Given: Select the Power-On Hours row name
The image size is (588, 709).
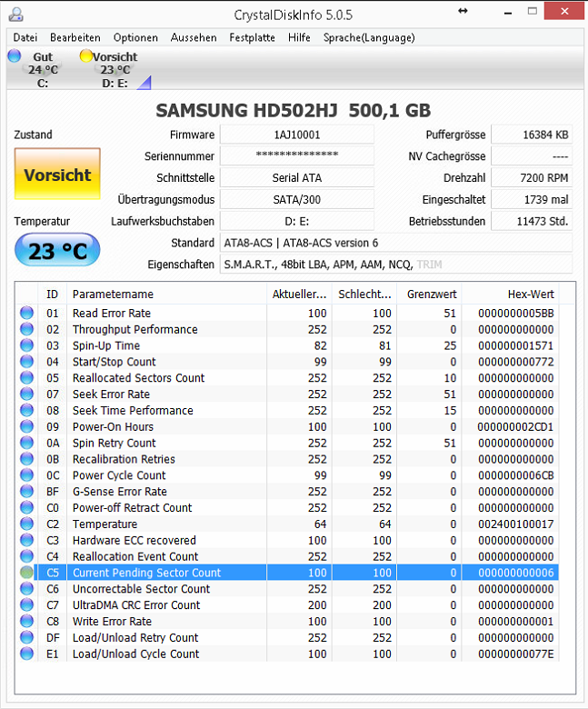Looking at the screenshot, I should 113,427.
